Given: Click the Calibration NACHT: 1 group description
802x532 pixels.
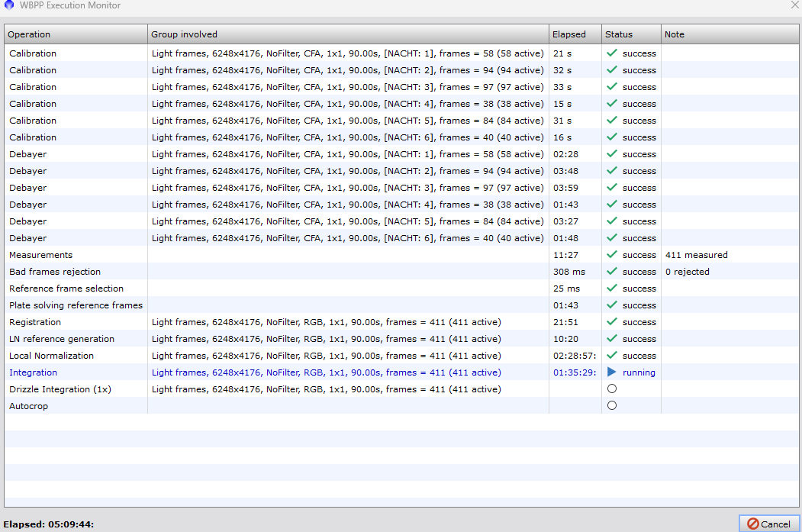Looking at the screenshot, I should coord(348,53).
